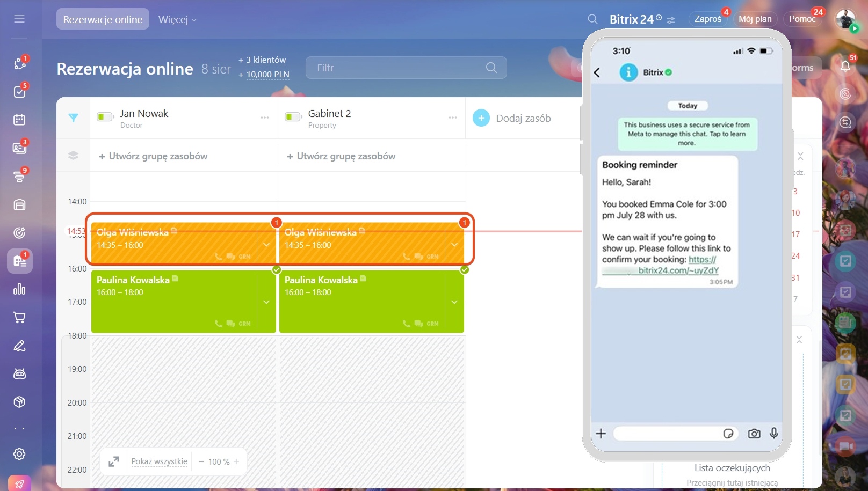The image size is (868, 491).
Task: Expand Paulina Kowalska booking chevron under Jan Nowak
Action: click(266, 302)
